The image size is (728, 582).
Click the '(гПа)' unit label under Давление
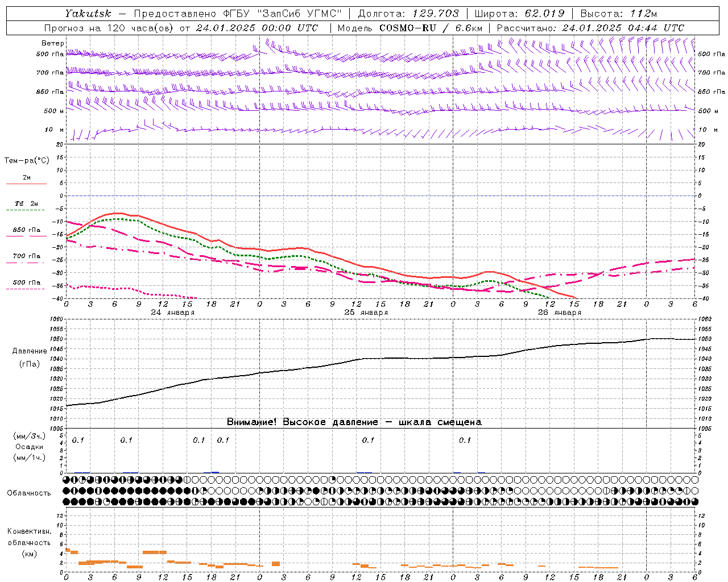[x=30, y=364]
